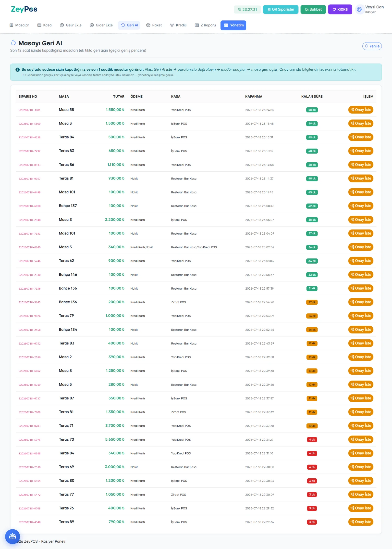Image resolution: width=392 pixels, height=549 pixels.
Task: Open the Z Raporu tab
Action: tap(205, 25)
